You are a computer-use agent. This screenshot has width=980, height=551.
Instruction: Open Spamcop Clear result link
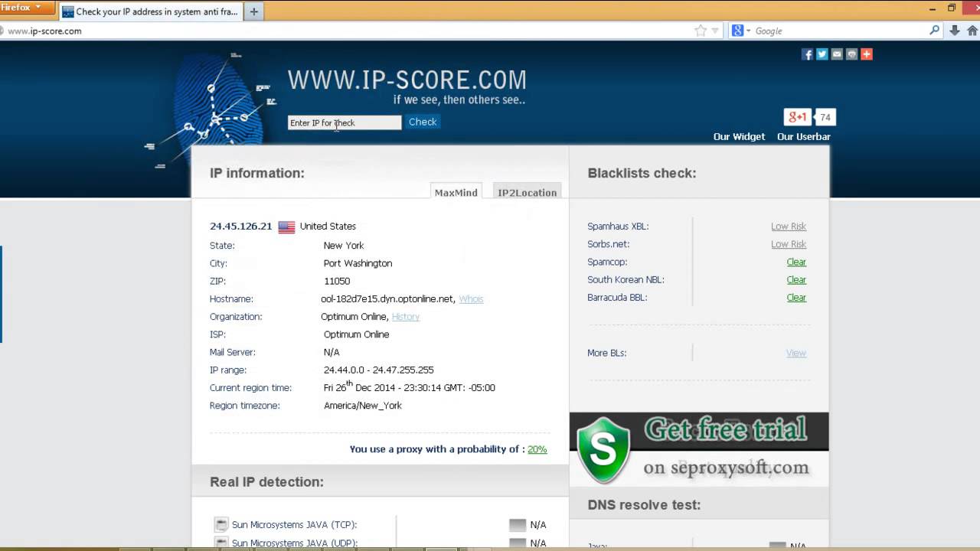796,262
